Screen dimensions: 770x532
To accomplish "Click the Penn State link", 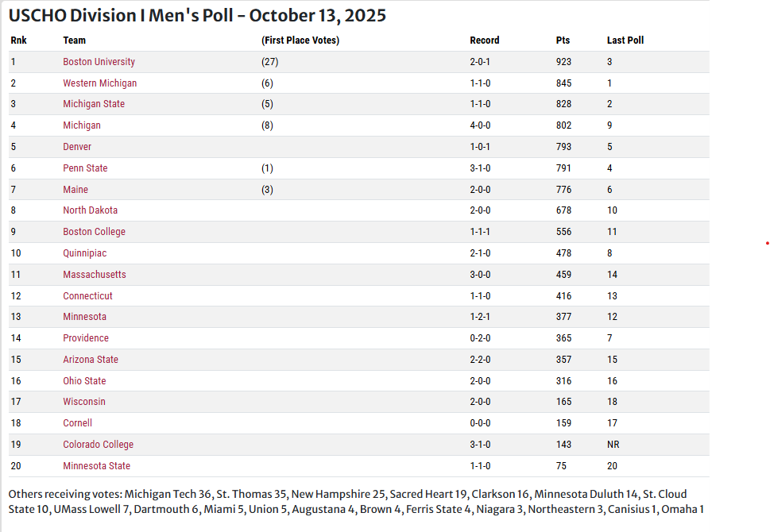I will pos(85,168).
